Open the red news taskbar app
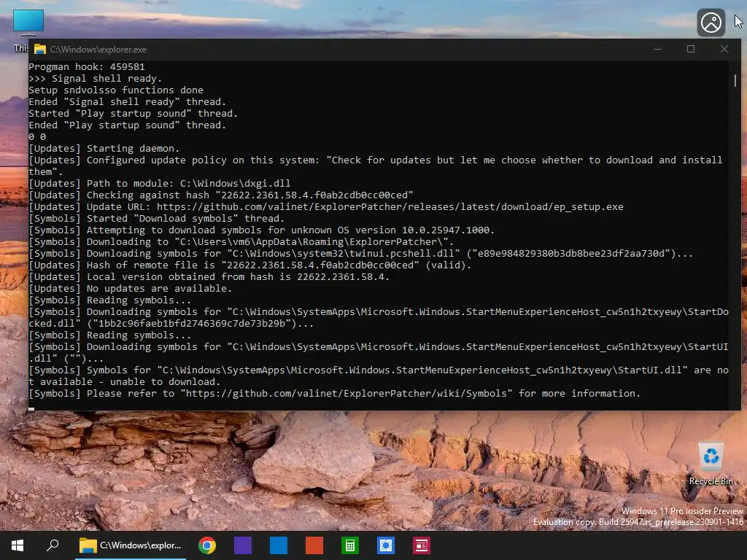The image size is (747, 560). [x=422, y=545]
